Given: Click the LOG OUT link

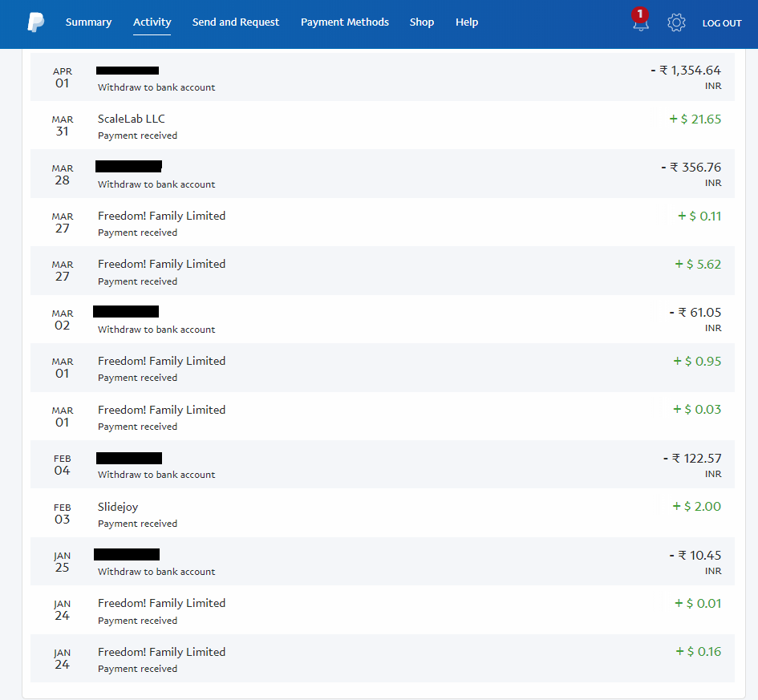Looking at the screenshot, I should pos(722,23).
